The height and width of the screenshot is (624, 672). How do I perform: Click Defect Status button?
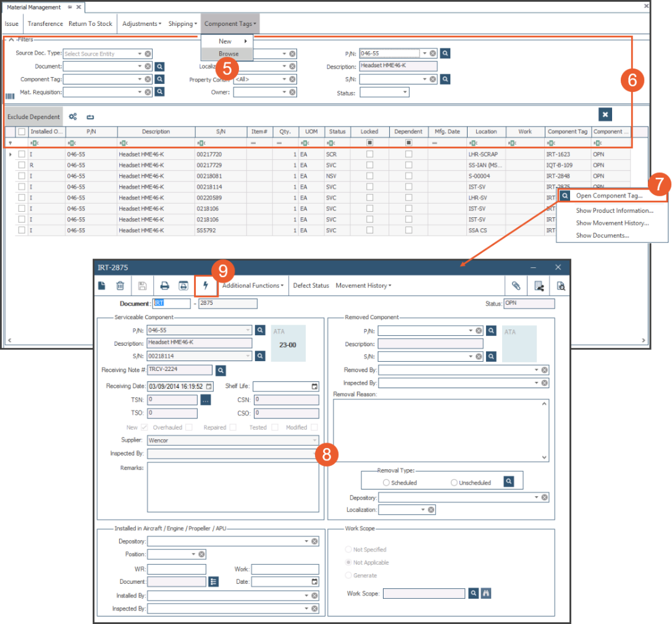coord(311,286)
